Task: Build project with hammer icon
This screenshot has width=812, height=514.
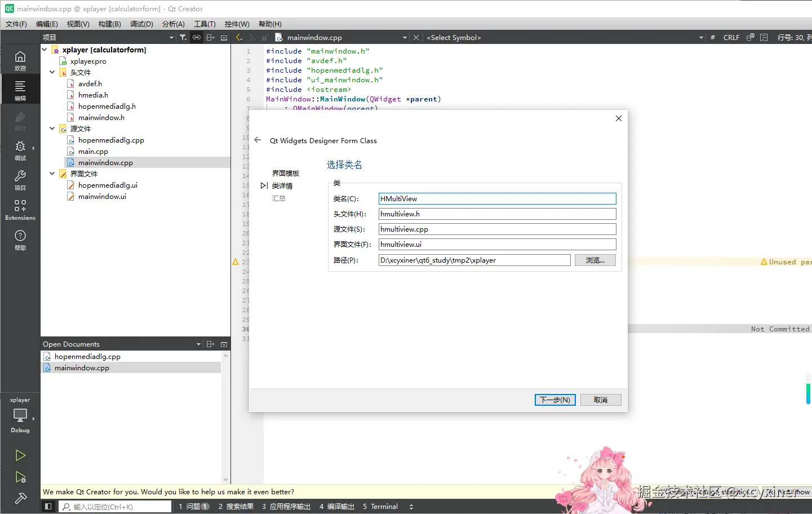Action: click(20, 498)
